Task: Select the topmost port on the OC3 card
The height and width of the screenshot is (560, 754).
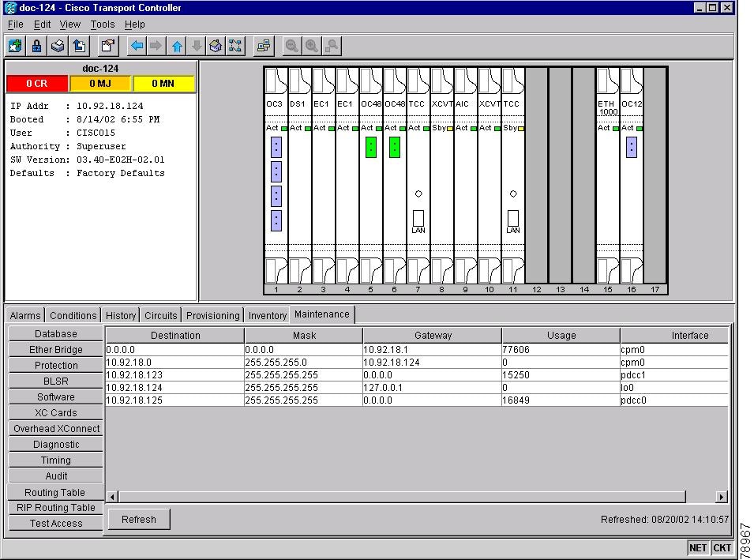Action: point(276,147)
